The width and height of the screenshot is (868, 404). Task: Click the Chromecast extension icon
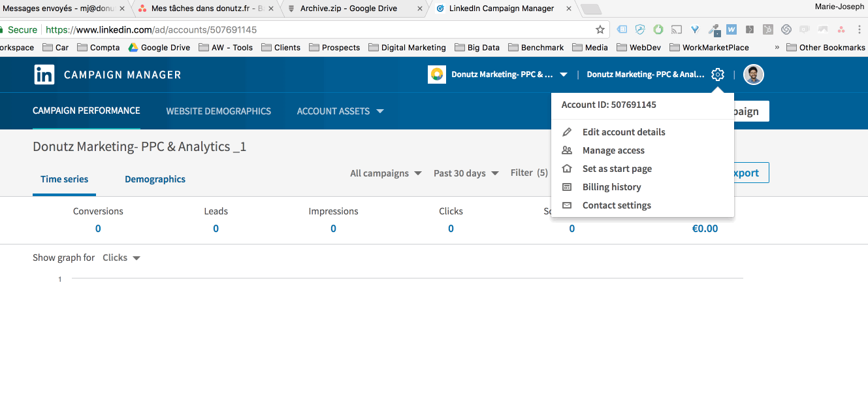click(x=677, y=29)
